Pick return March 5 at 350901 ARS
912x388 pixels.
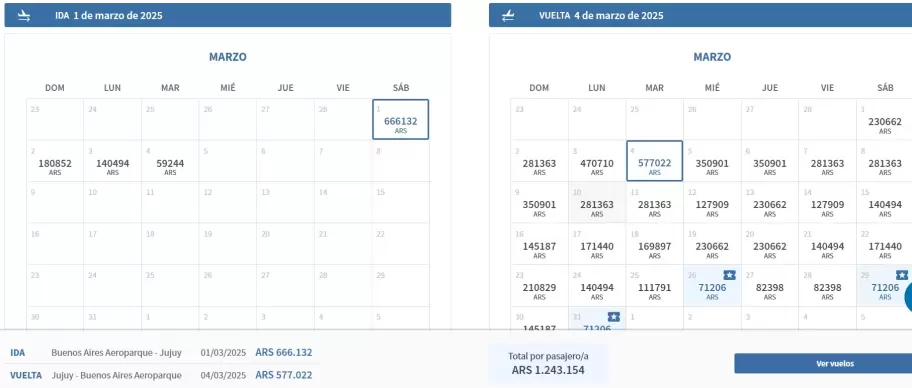(712, 161)
